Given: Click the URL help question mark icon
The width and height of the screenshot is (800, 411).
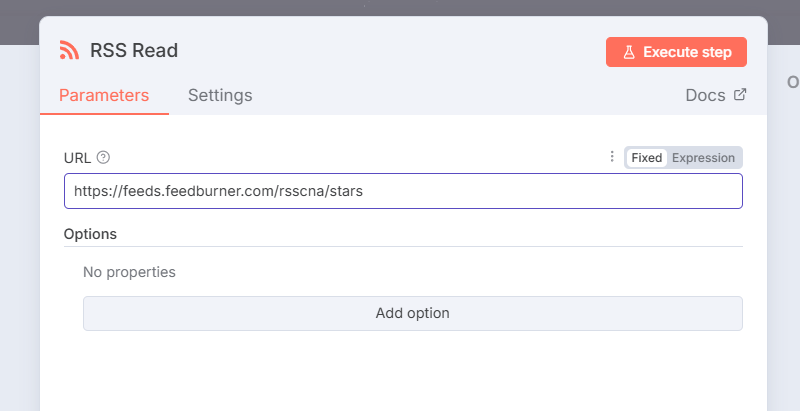Looking at the screenshot, I should [x=103, y=157].
